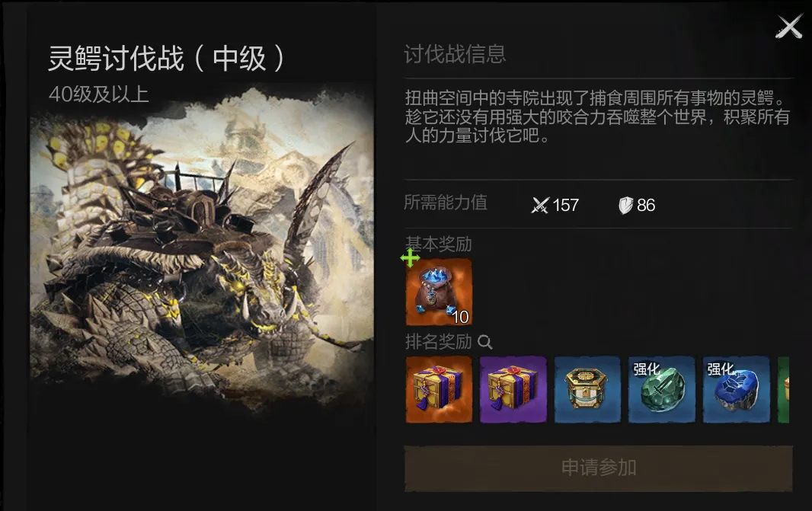Image resolution: width=812 pixels, height=511 pixels.
Task: Select the blue 强化 armor stone
Action: click(x=736, y=389)
